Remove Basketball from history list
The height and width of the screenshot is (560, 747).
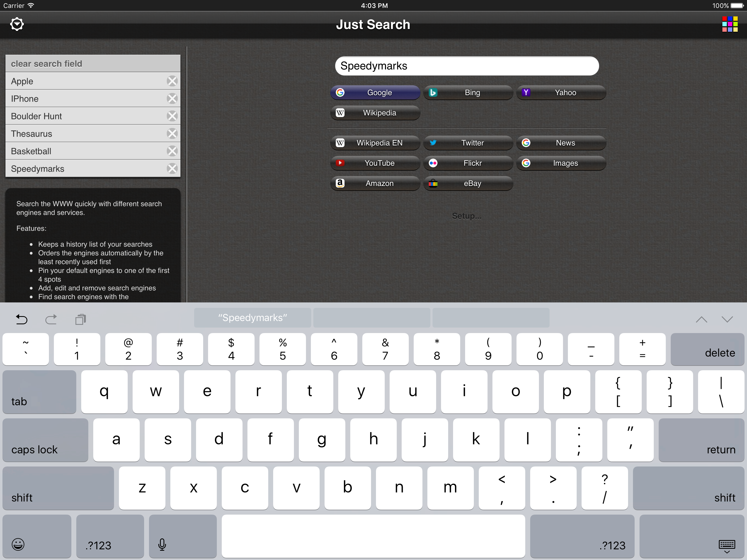pyautogui.click(x=172, y=151)
